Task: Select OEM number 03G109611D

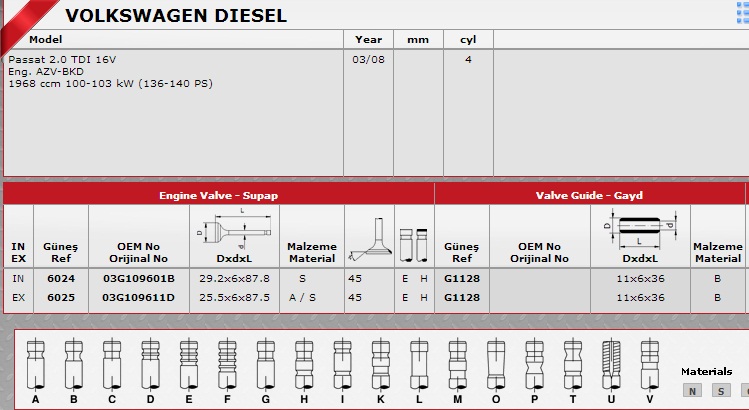Action: [x=138, y=297]
